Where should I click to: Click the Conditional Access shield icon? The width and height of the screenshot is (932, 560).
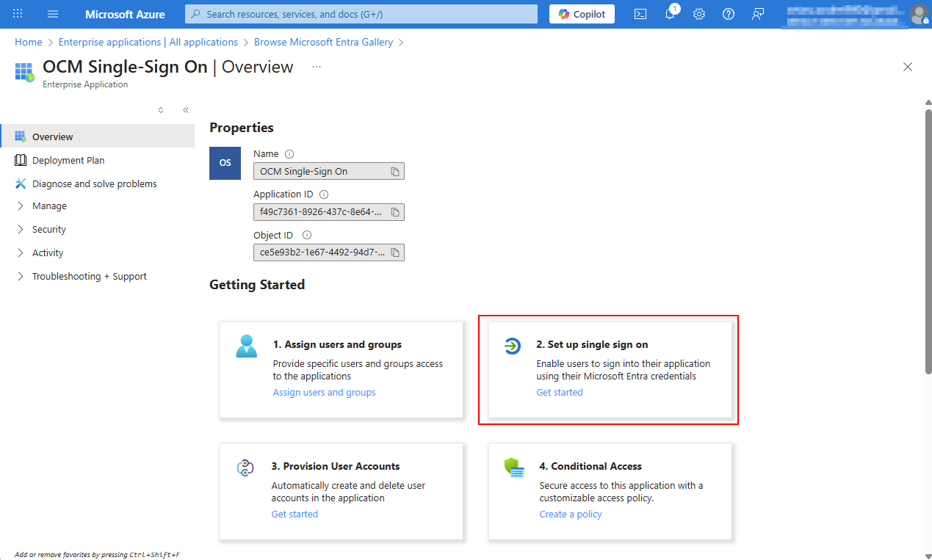[514, 468]
